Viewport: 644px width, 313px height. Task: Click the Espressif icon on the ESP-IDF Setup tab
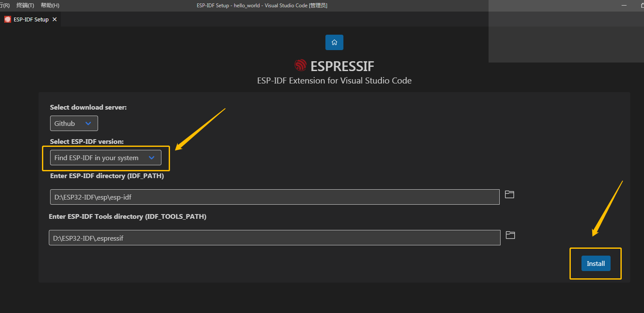pyautogui.click(x=7, y=19)
